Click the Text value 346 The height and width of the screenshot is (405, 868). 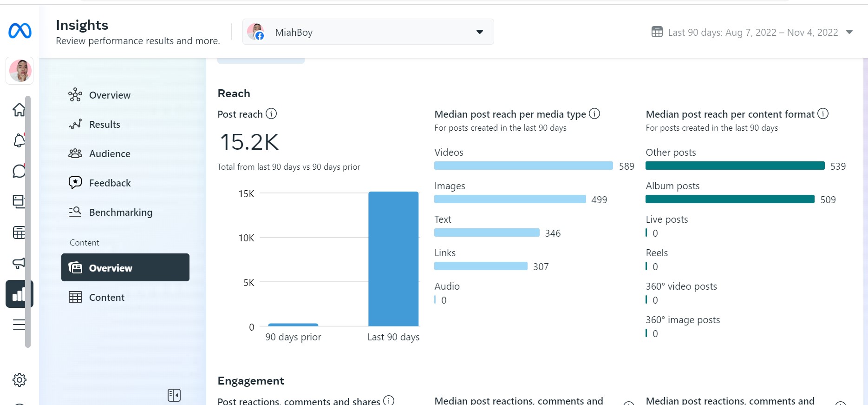coord(553,233)
